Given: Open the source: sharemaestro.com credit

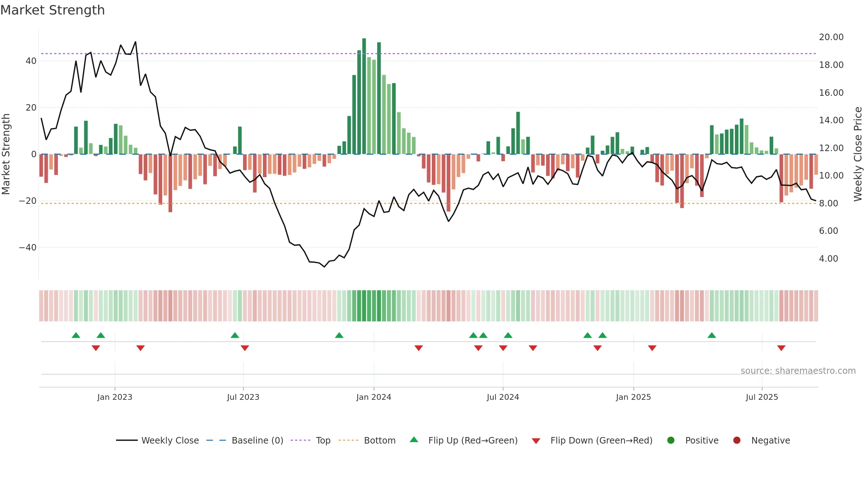Looking at the screenshot, I should point(798,371).
